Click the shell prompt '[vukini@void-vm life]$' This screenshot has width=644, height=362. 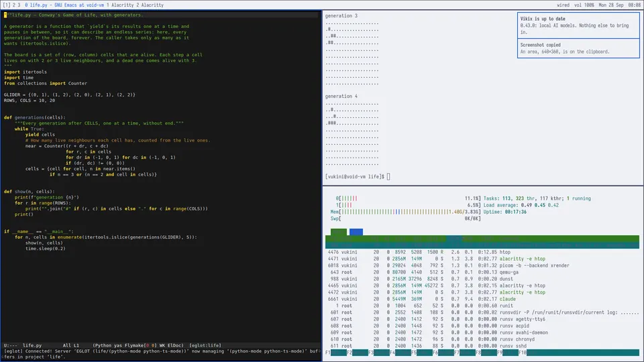[x=355, y=176]
